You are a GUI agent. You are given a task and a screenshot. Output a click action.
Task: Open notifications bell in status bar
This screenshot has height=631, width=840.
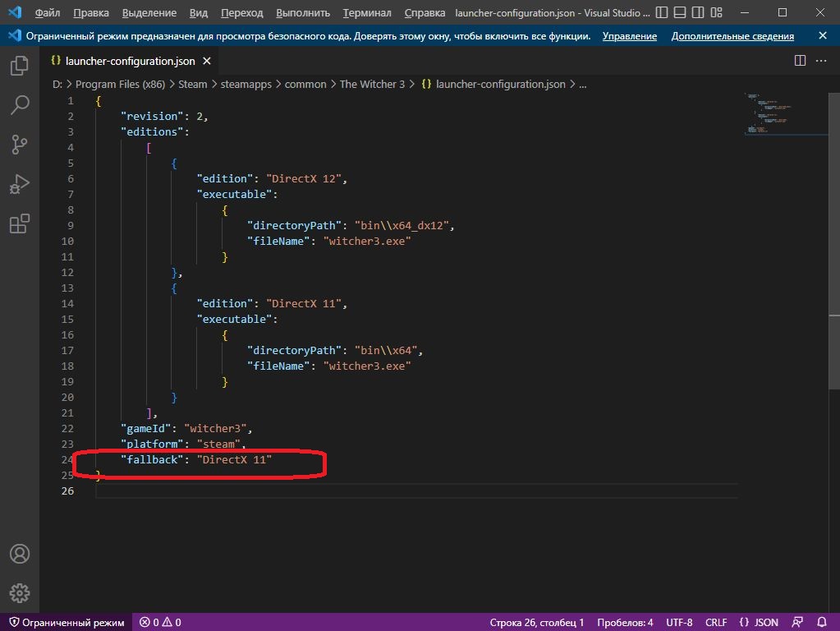pos(822,622)
